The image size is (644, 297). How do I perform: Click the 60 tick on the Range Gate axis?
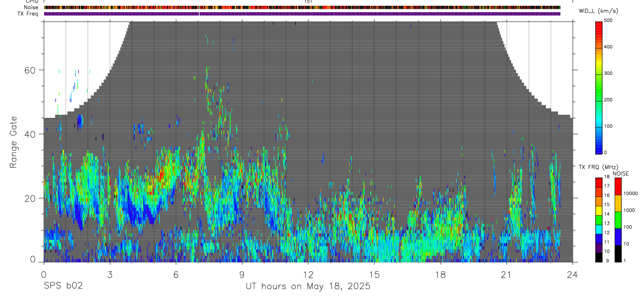click(x=31, y=70)
